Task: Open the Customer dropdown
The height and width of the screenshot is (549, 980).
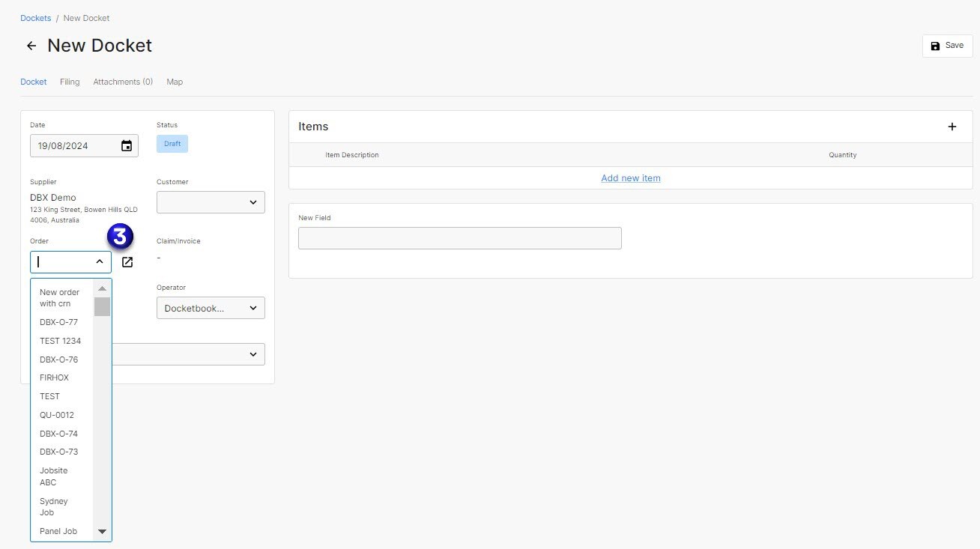Action: click(211, 201)
